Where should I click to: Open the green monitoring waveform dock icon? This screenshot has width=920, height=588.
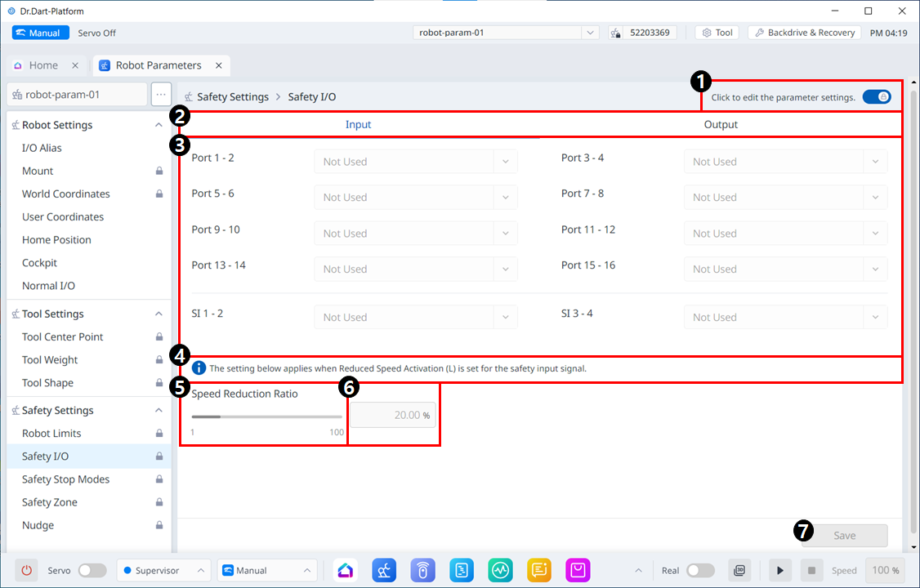(500, 570)
